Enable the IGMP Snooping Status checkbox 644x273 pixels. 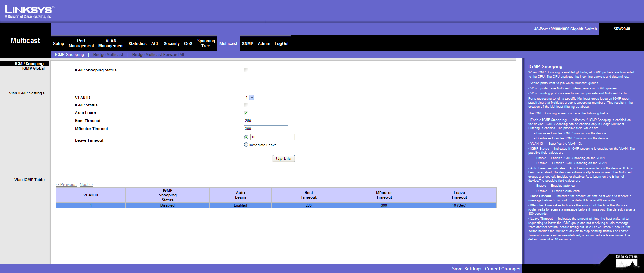246,70
